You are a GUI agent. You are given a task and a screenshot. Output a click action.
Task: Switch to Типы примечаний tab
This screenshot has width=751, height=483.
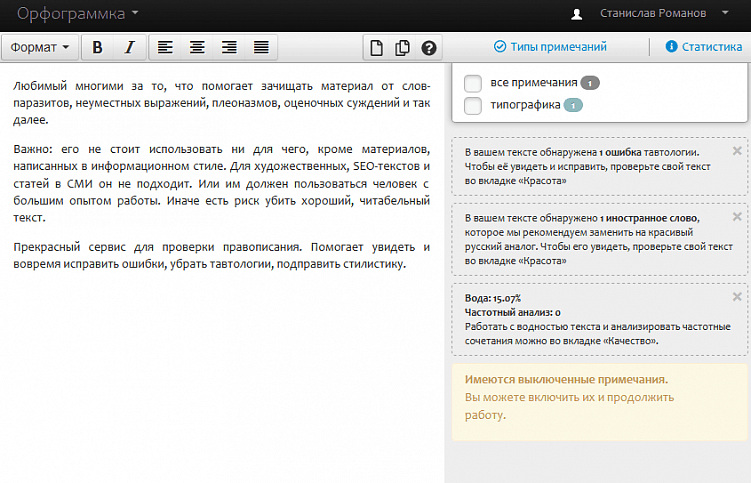point(550,47)
